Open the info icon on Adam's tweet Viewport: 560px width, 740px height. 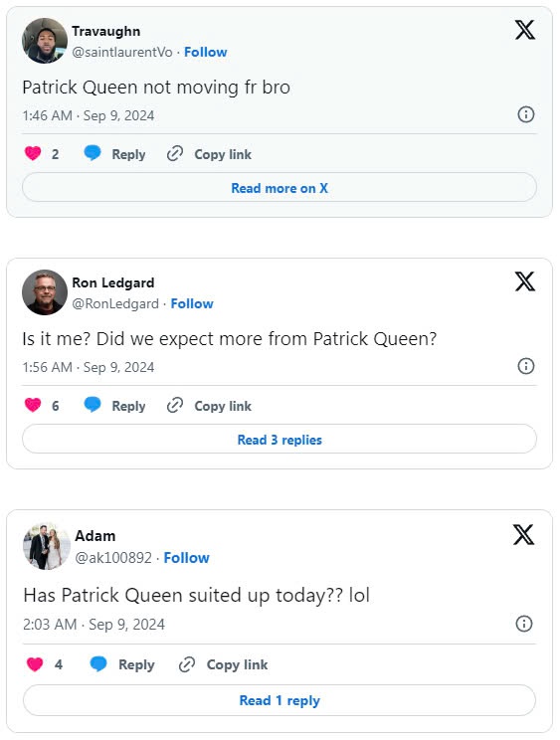point(523,624)
